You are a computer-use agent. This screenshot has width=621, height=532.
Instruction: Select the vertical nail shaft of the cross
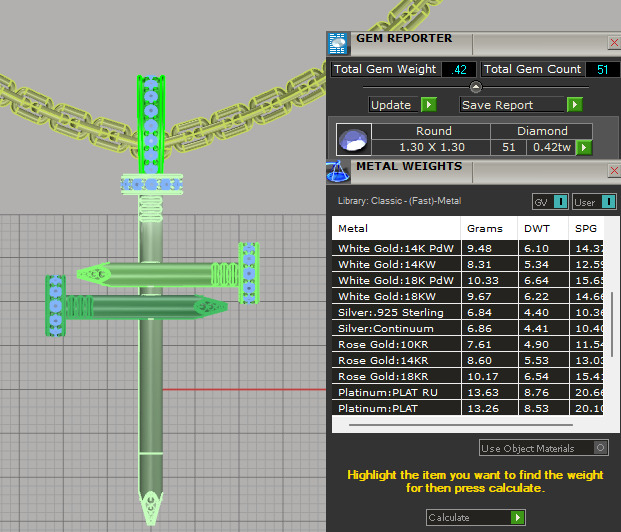(x=150, y=380)
